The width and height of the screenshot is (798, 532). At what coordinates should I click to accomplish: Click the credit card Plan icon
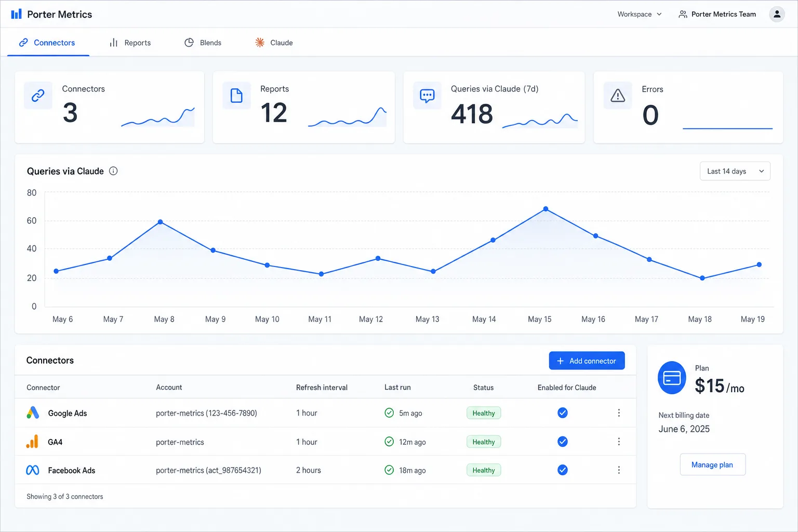click(x=672, y=378)
